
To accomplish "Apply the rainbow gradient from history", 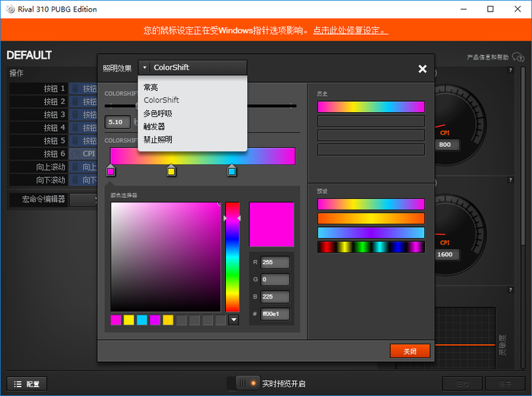I will [371, 107].
